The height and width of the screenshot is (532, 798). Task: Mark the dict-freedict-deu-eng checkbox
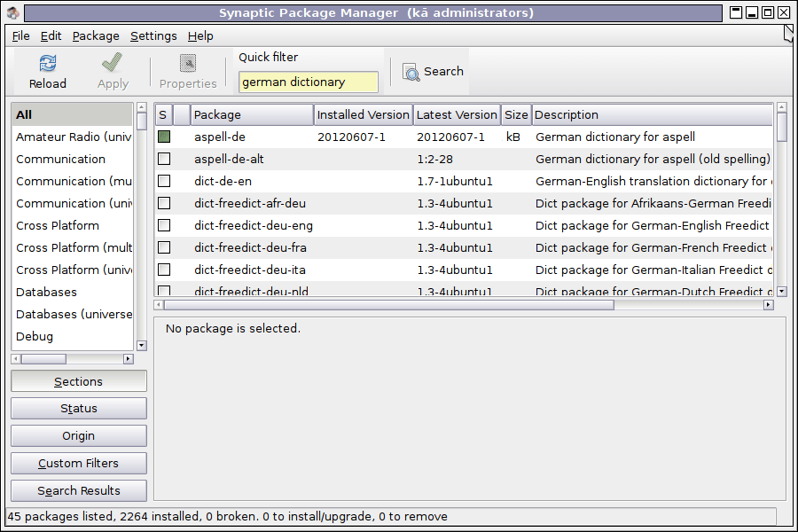point(164,225)
